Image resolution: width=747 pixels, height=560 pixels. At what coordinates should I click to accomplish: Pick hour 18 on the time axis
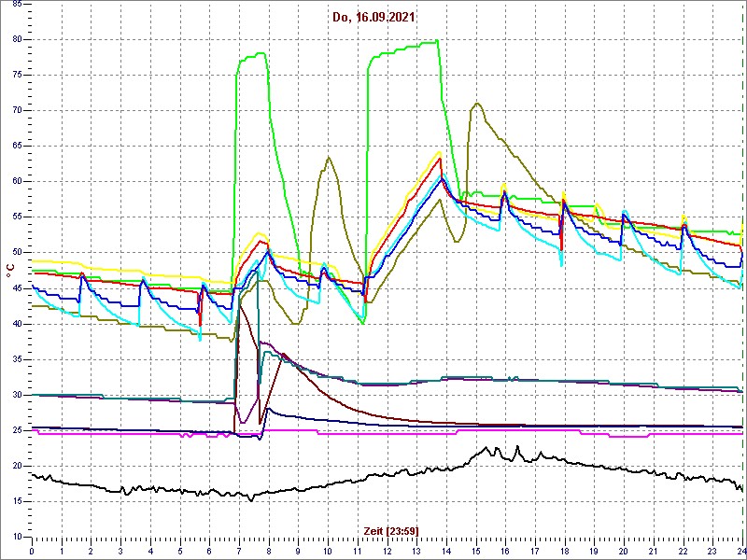coord(565,550)
